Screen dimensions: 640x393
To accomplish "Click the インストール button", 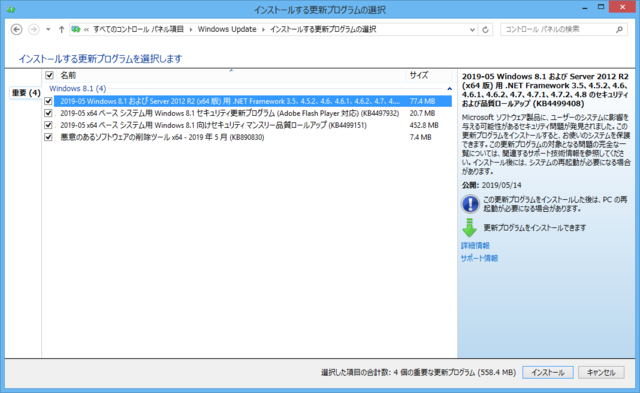I will tap(548, 372).
